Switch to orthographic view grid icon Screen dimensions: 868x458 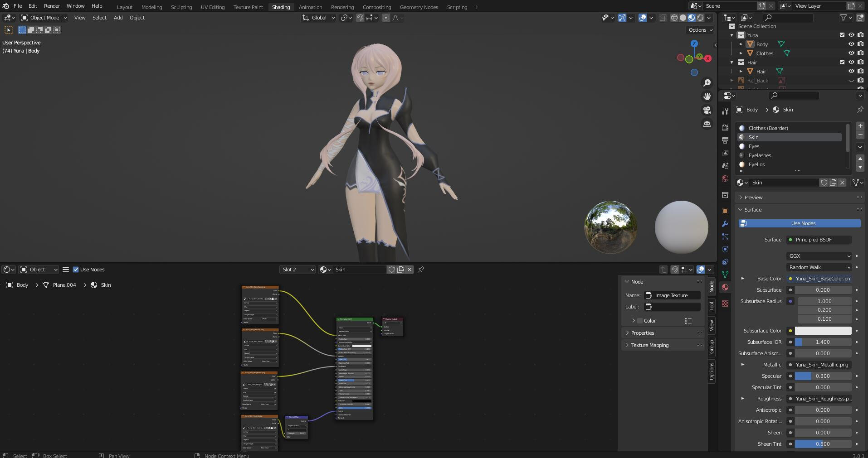[x=707, y=124]
